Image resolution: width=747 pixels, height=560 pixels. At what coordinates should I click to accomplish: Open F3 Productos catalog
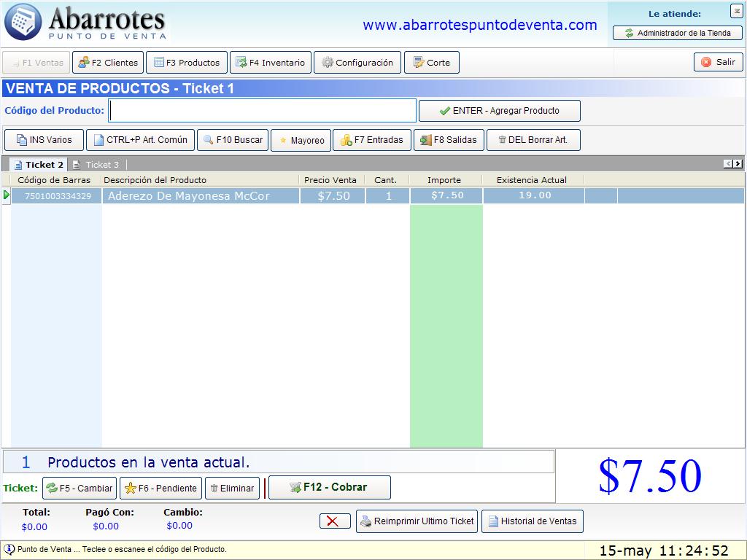tap(187, 63)
